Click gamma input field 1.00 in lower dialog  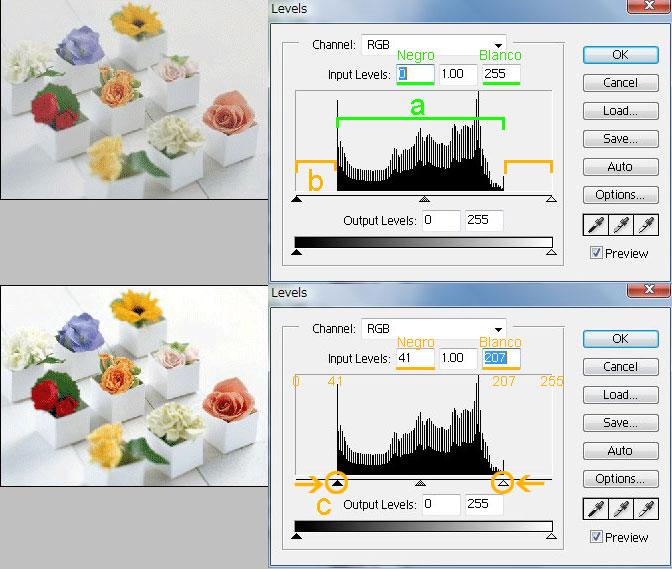click(458, 358)
